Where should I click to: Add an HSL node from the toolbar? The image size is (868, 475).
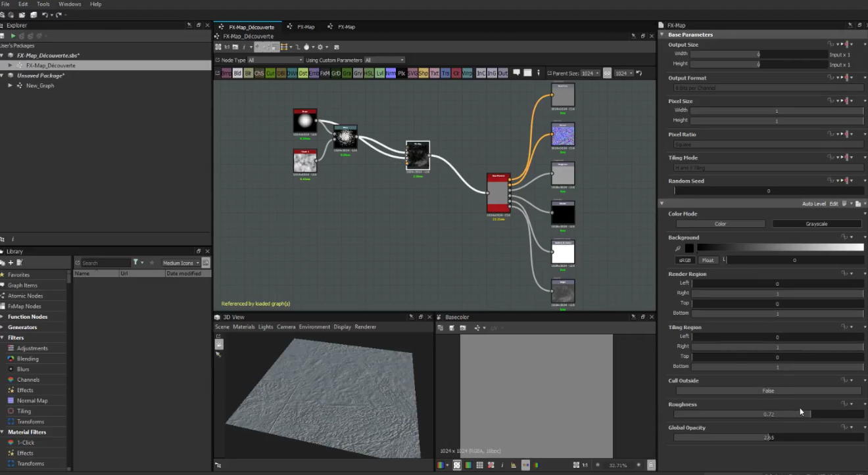(369, 73)
